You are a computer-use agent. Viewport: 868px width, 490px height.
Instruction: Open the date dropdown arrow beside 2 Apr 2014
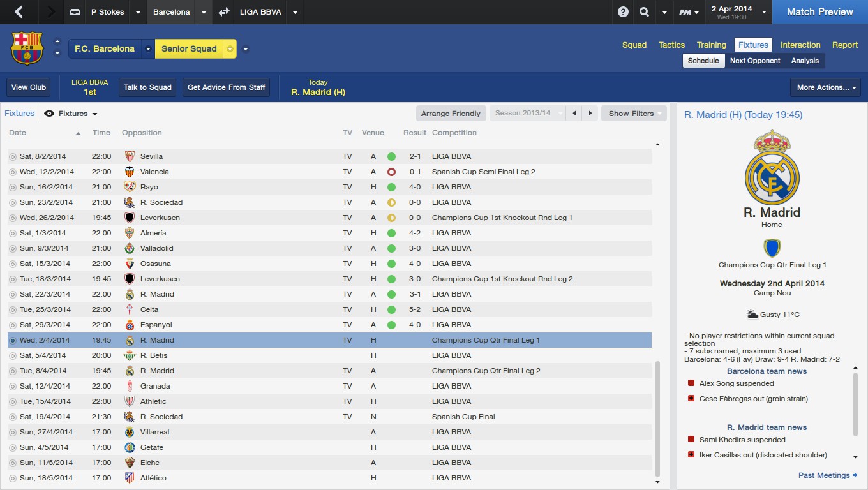click(x=763, y=12)
